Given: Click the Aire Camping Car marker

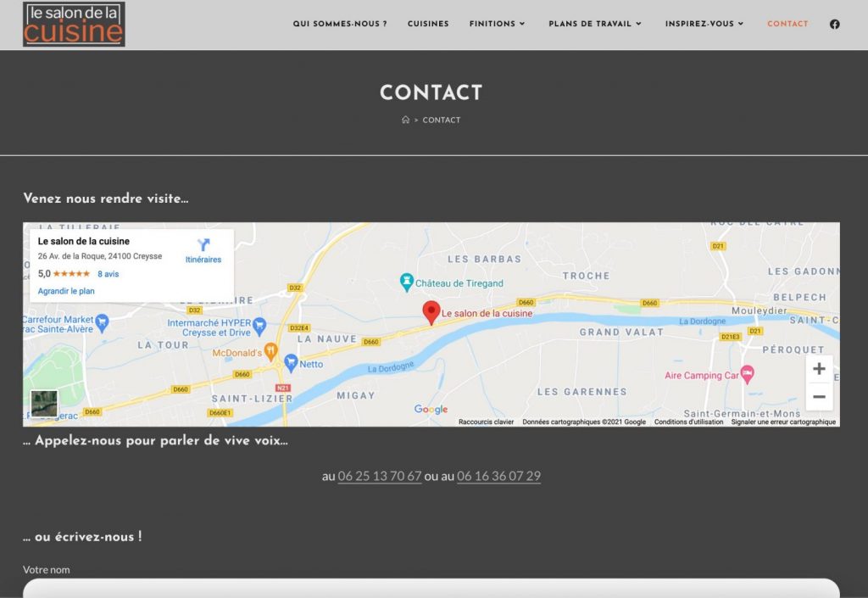Looking at the screenshot, I should (x=747, y=373).
